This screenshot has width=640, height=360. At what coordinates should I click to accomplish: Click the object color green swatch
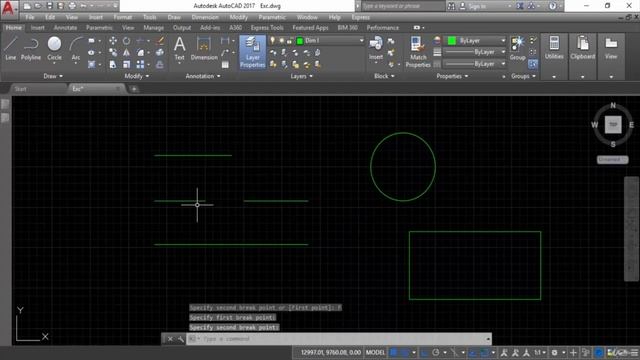[x=452, y=40]
